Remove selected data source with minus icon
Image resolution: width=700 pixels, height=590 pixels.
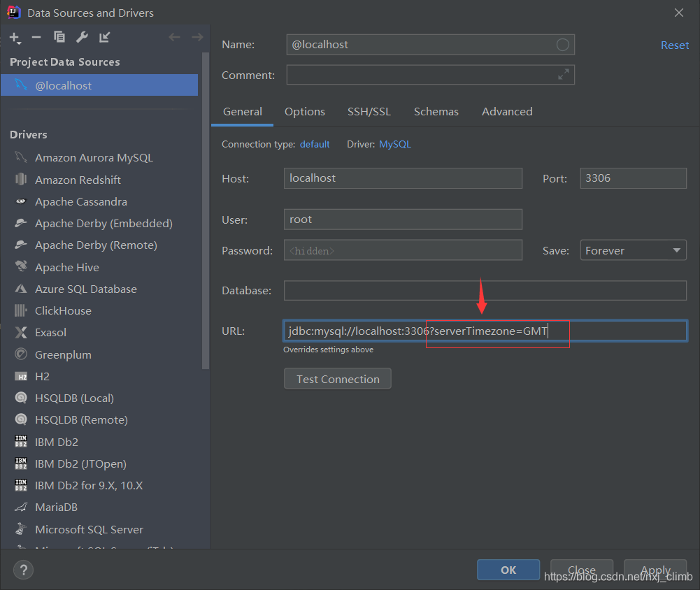pyautogui.click(x=36, y=38)
